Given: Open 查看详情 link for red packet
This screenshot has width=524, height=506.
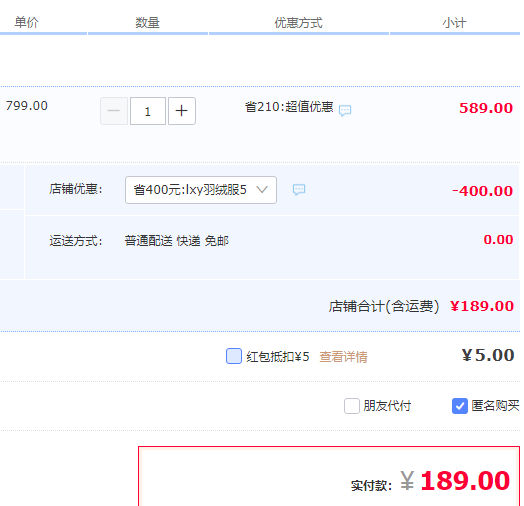Looking at the screenshot, I should (x=343, y=357).
